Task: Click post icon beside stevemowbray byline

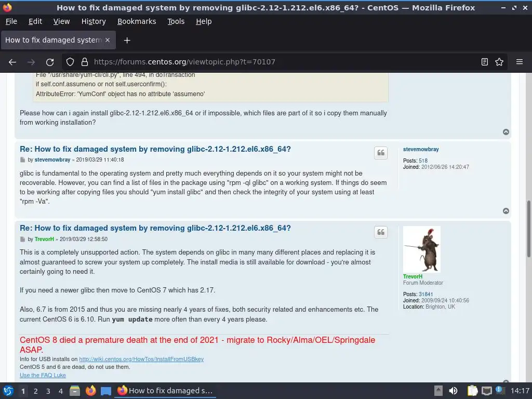Action: click(22, 160)
